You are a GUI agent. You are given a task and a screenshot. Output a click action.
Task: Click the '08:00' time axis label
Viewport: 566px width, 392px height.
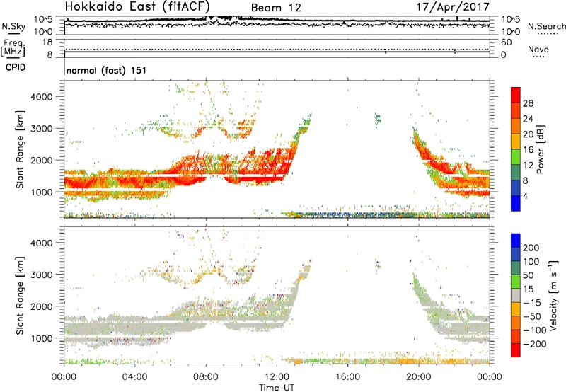pos(206,377)
